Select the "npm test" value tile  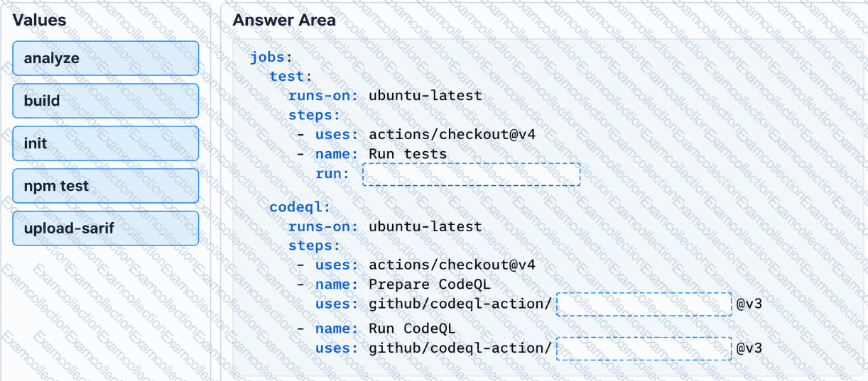click(x=105, y=186)
